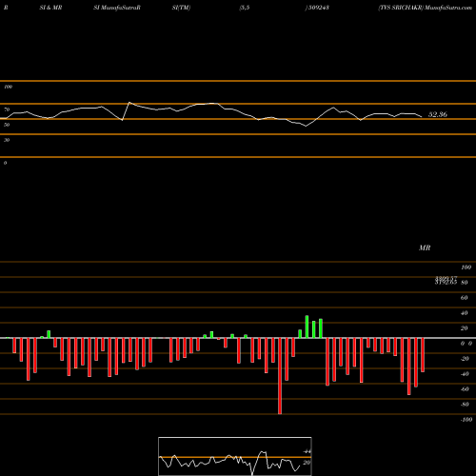Click the MR axis label 60 on the right
Image resolution: width=476 pixels, height=476 pixels.
click(465, 298)
